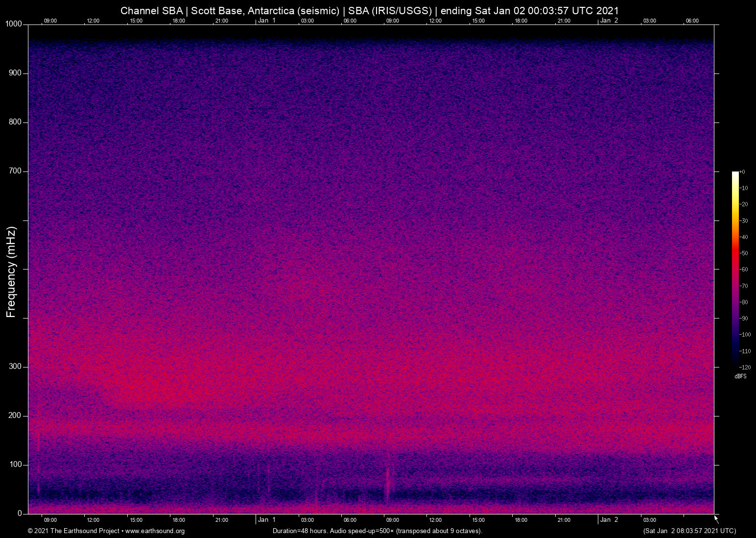The image size is (756, 538).
Task: Select the 300 mHz label on frequency axis
Action: (x=16, y=366)
